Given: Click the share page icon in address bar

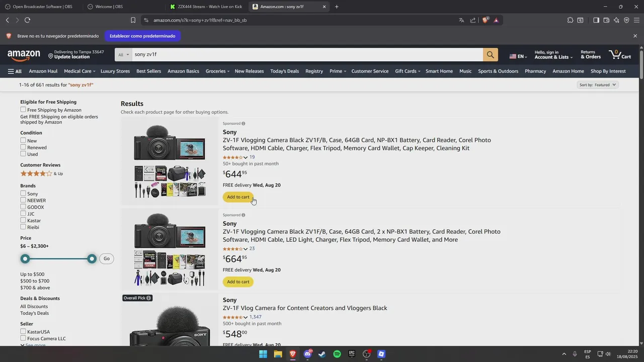Looking at the screenshot, I should pos(473,20).
